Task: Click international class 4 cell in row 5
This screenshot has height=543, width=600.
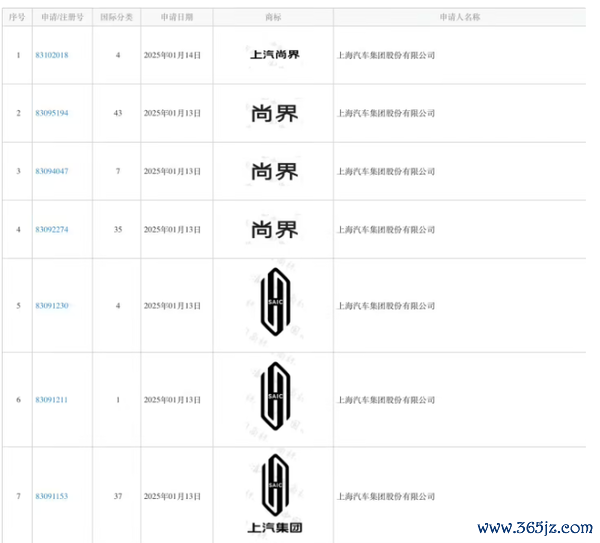Action: coord(118,305)
